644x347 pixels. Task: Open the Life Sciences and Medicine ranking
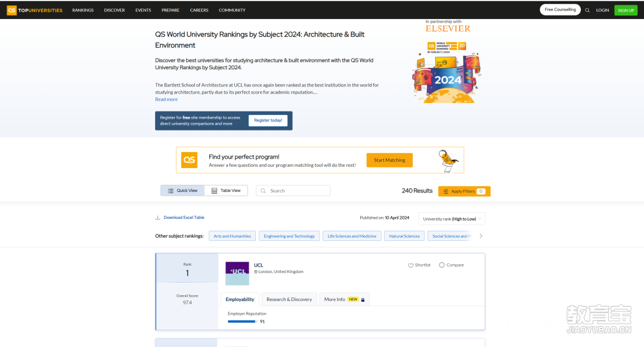tap(352, 236)
